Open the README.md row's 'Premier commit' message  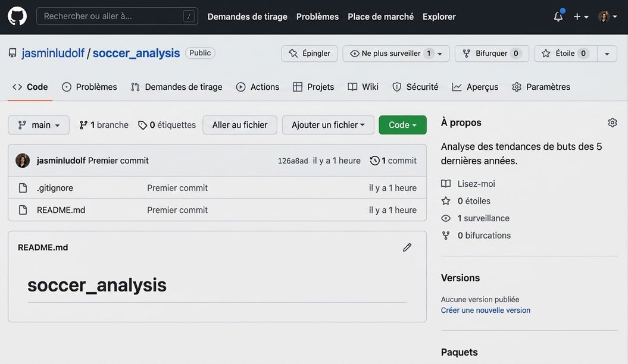tap(177, 210)
